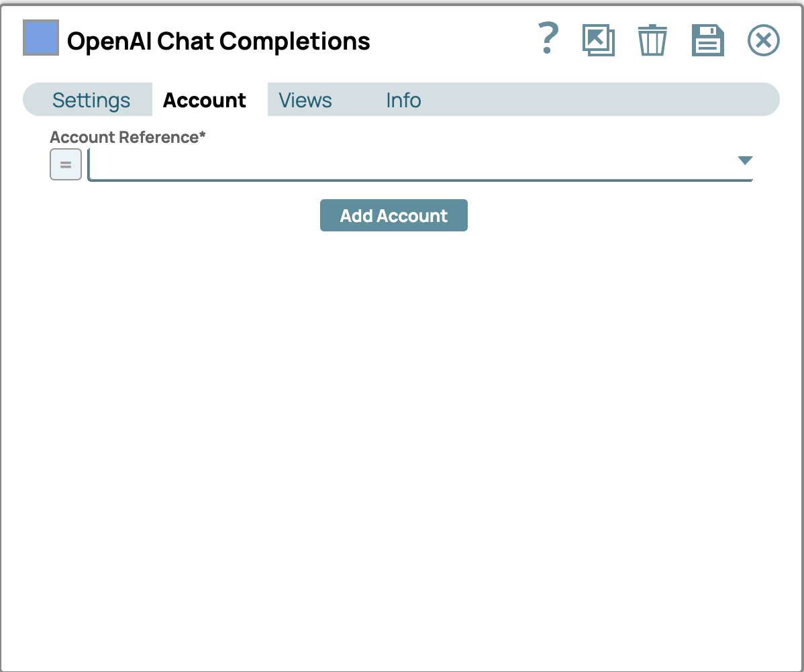Click the Account Reference field label

coord(124,137)
